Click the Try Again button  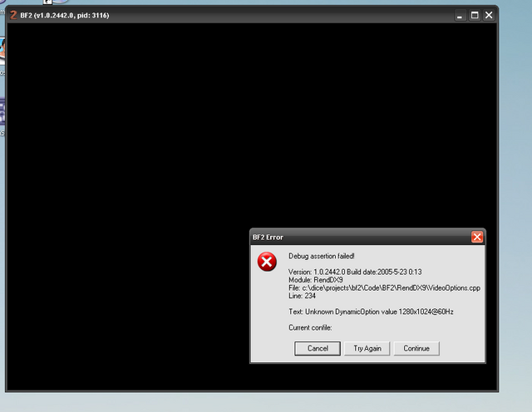click(367, 348)
